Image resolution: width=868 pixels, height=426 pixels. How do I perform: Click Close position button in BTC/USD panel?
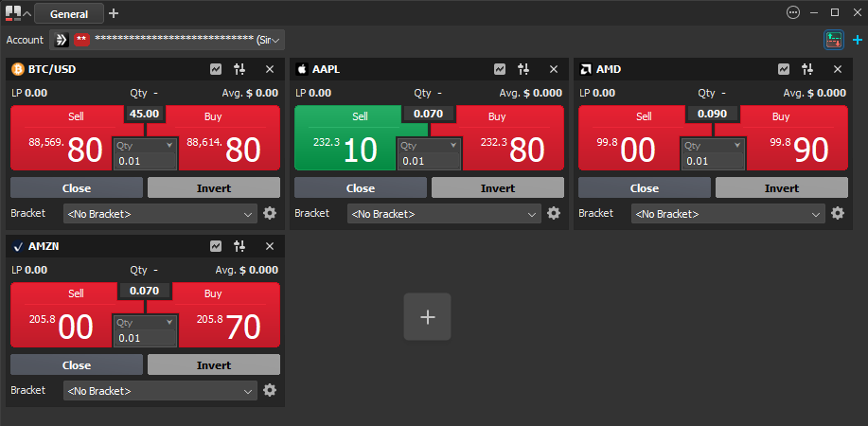77,187
